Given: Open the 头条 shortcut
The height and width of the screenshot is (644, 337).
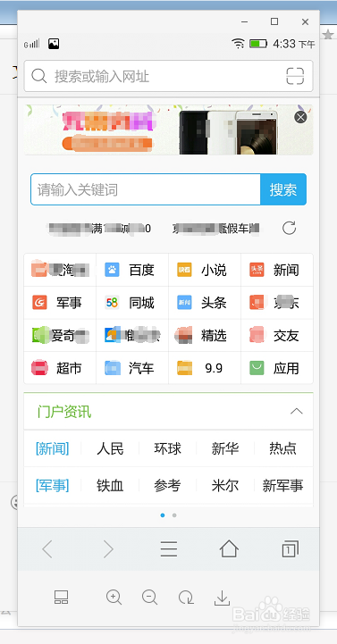Looking at the screenshot, I should (205, 303).
